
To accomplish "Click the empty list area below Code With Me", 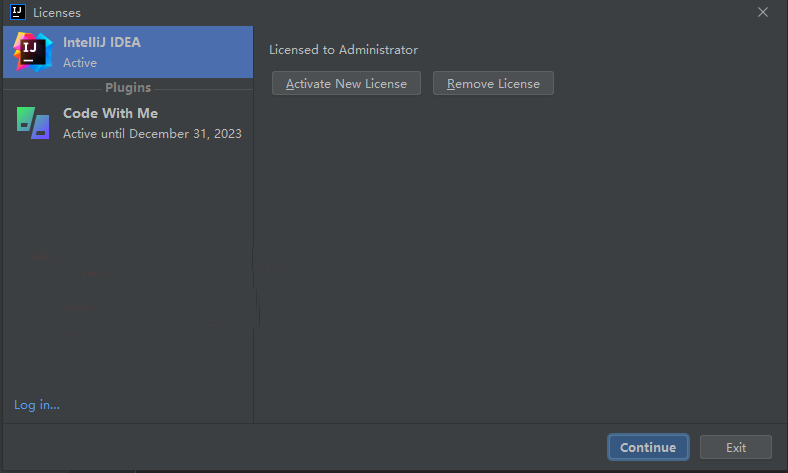I will (x=128, y=266).
